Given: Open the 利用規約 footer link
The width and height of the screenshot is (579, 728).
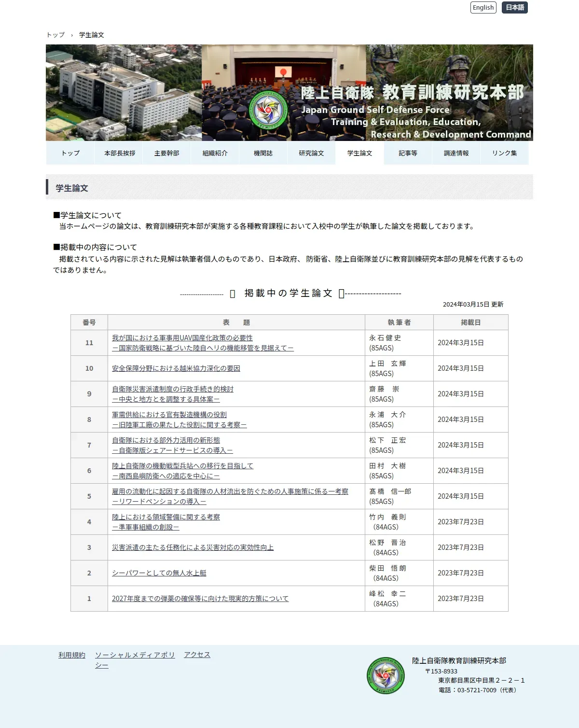Looking at the screenshot, I should coord(72,655).
